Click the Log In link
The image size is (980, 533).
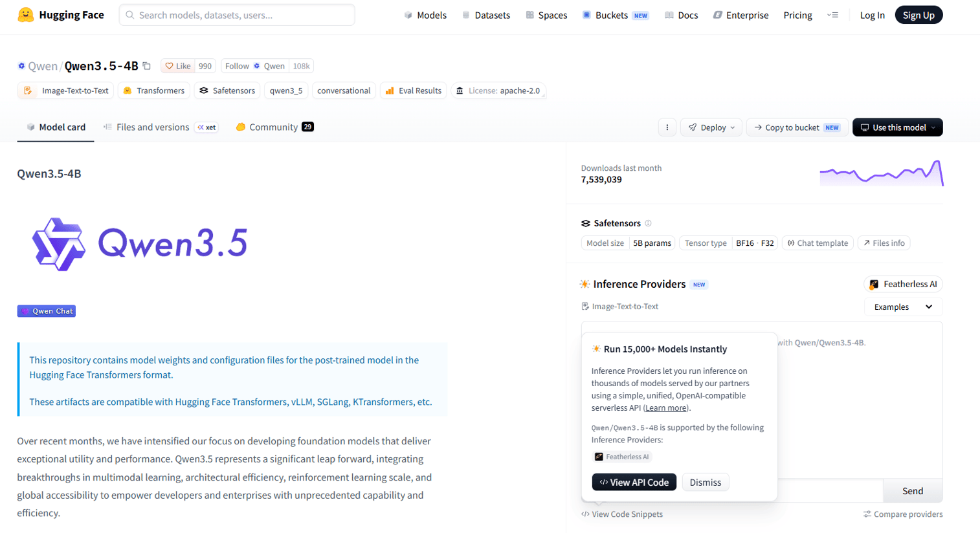click(872, 15)
